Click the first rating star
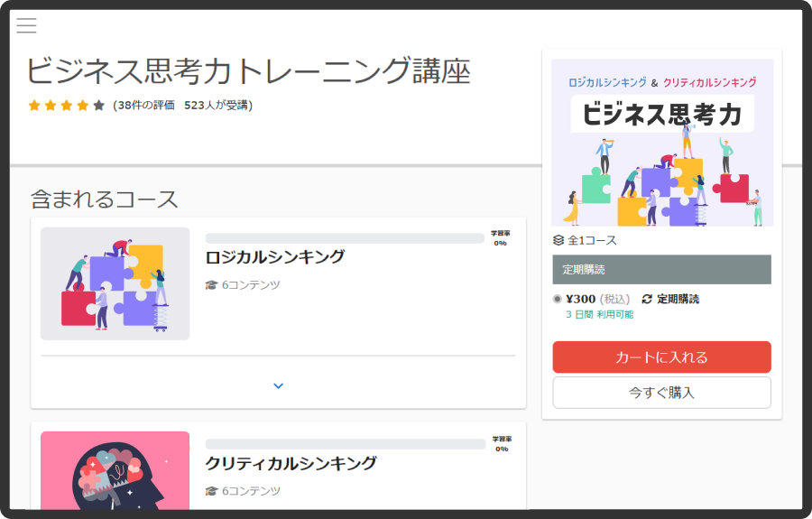 click(34, 106)
